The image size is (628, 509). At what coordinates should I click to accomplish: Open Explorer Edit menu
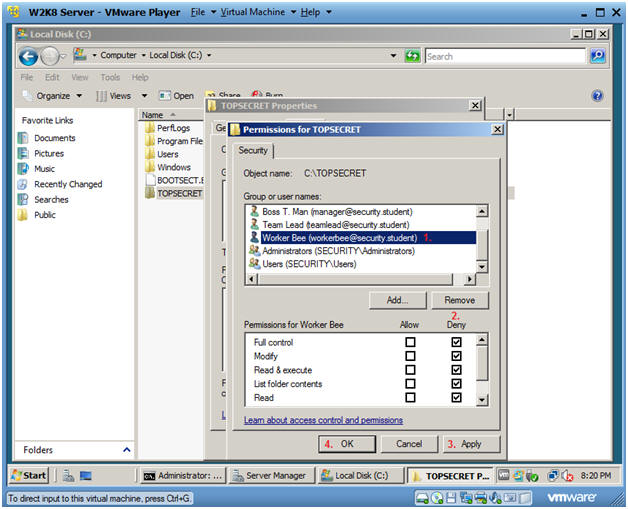coord(52,77)
